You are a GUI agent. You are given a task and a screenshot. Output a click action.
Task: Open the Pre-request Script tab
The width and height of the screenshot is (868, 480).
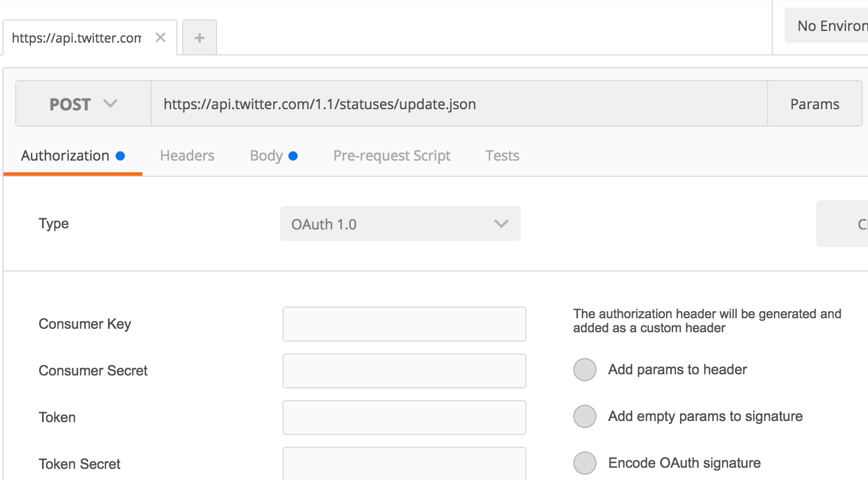pyautogui.click(x=392, y=156)
